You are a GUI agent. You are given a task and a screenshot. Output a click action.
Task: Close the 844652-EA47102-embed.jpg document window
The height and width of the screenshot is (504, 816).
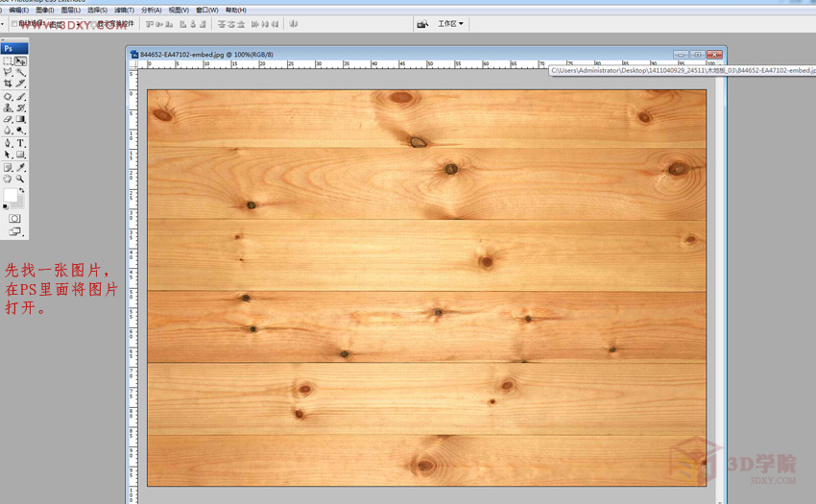click(714, 54)
